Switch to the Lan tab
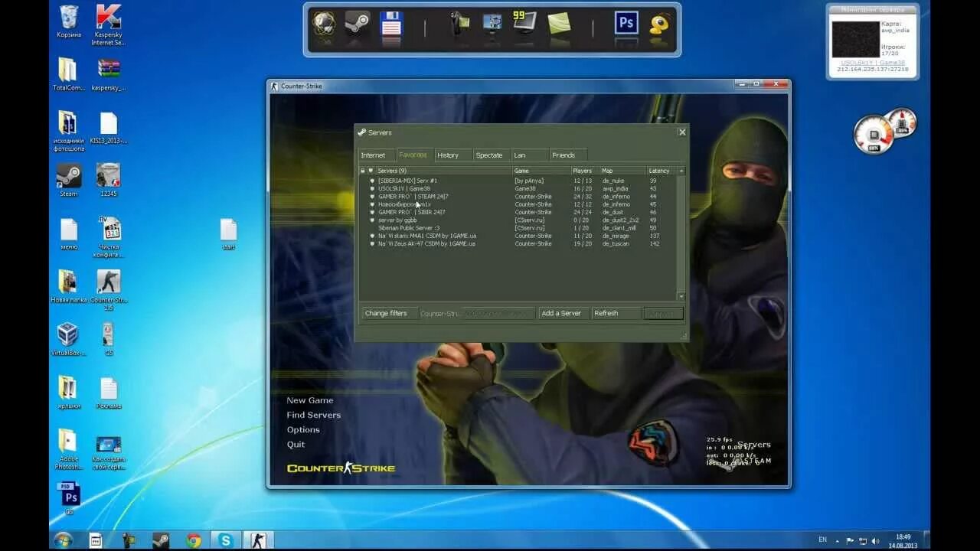The height and width of the screenshot is (551, 980). pyautogui.click(x=529, y=155)
